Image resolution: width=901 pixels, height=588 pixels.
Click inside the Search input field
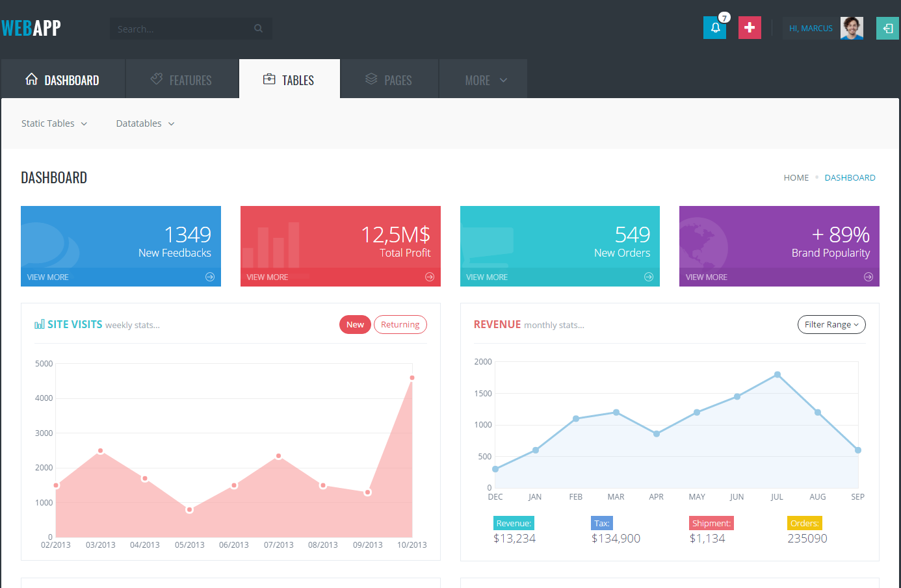tap(182, 28)
